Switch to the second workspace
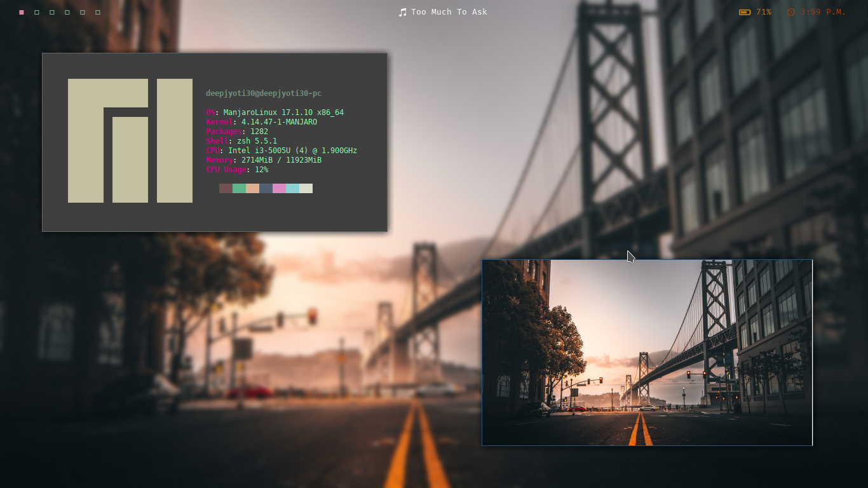 (36, 11)
